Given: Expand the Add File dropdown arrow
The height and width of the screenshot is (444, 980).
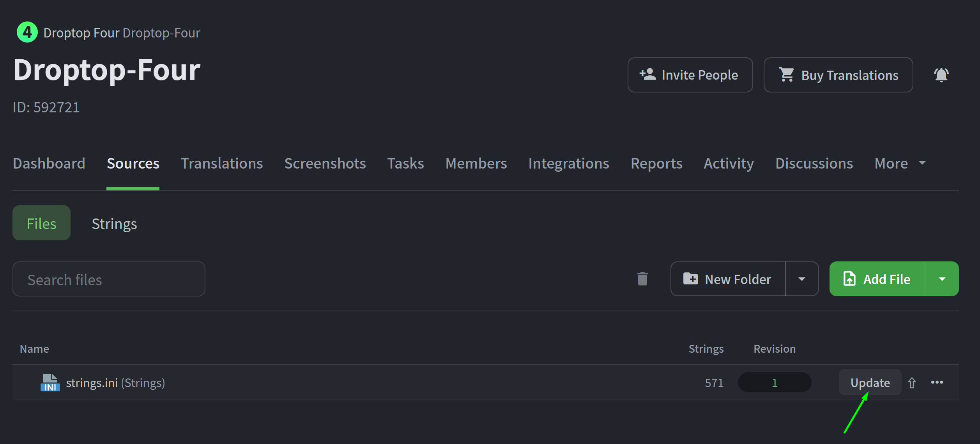Looking at the screenshot, I should tap(942, 279).
